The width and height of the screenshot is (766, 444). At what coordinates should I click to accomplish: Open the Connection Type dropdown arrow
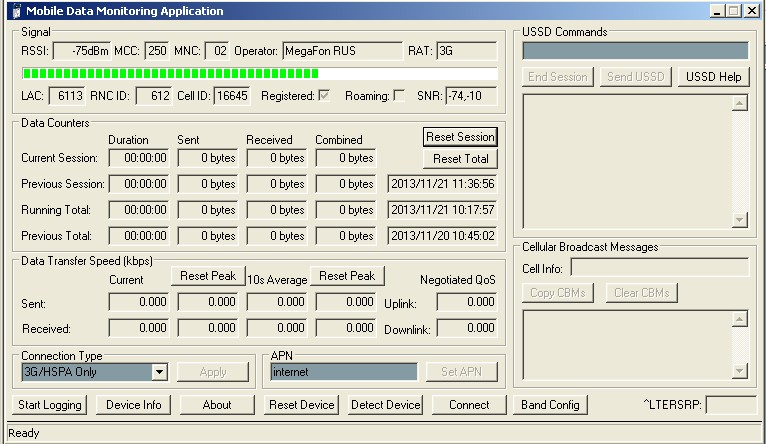pos(159,372)
